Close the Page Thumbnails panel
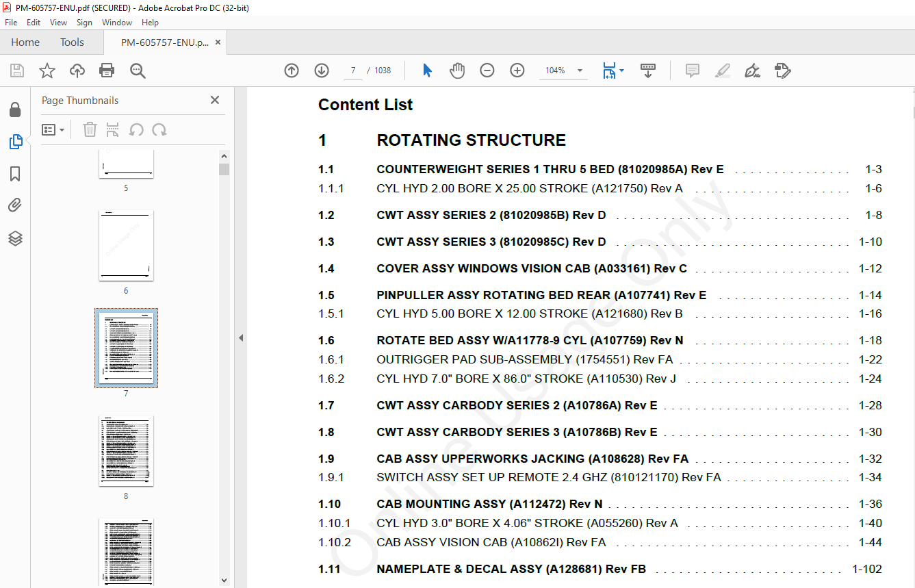 [x=215, y=100]
